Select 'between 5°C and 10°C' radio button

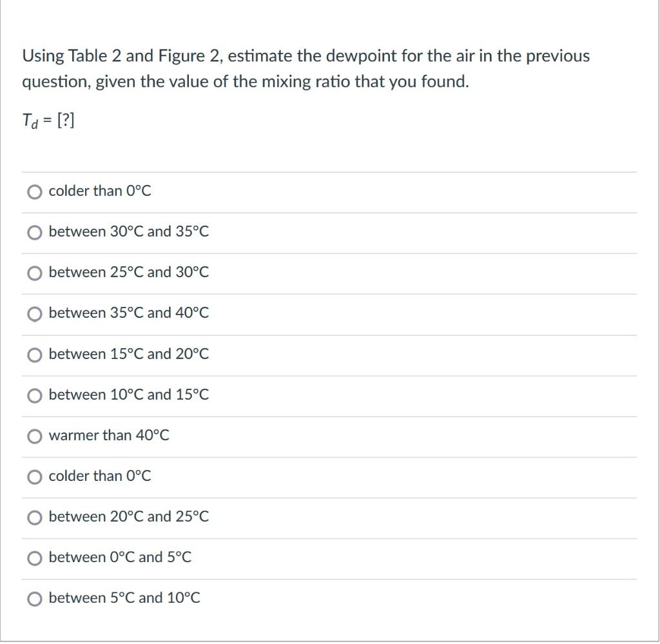pos(34,598)
